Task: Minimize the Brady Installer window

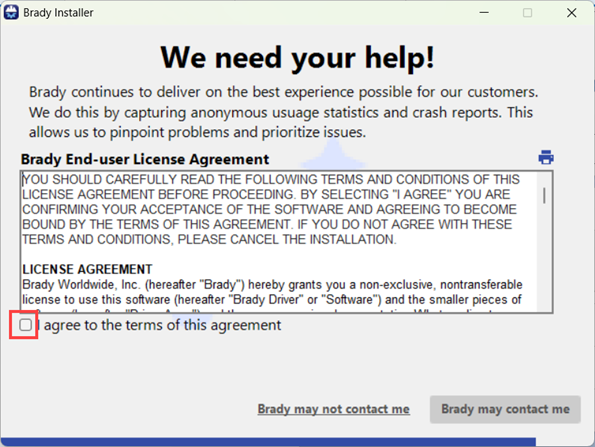Action: (x=484, y=13)
